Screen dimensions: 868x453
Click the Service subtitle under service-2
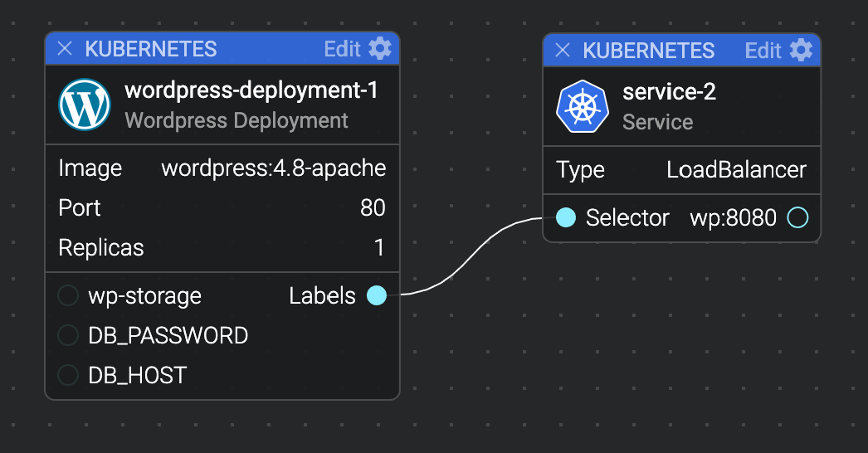point(658,122)
